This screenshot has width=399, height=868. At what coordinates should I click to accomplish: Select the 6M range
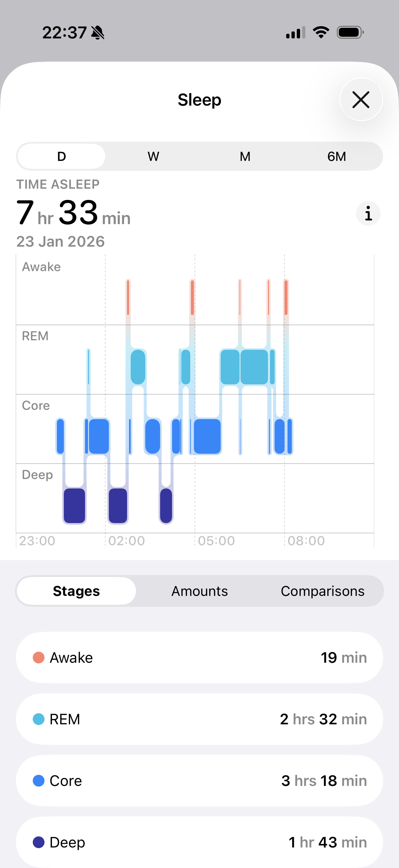[x=336, y=156]
